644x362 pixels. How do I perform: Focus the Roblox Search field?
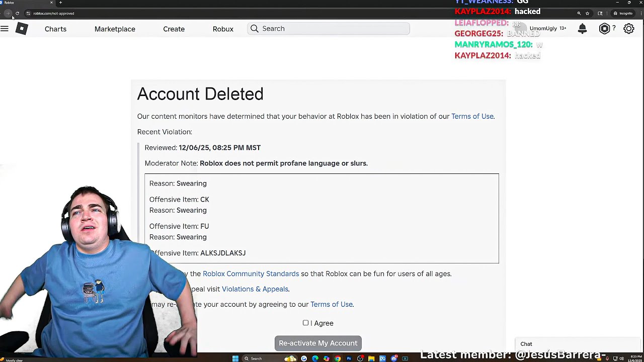pos(329,29)
